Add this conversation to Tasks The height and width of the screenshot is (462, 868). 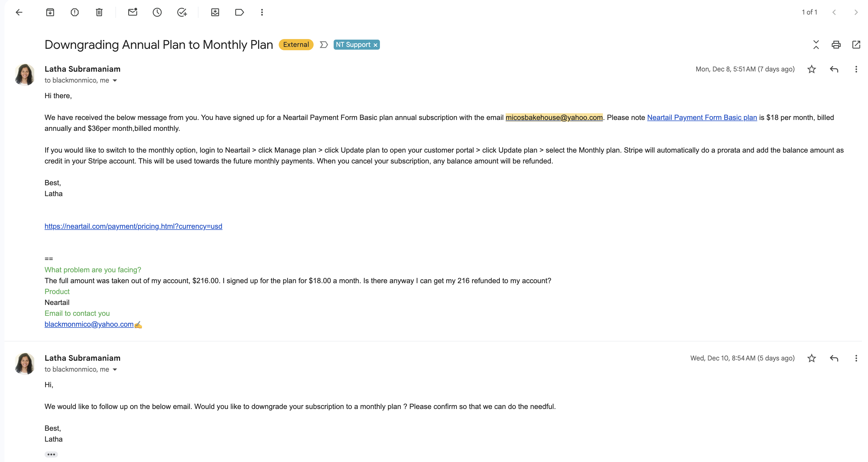click(x=182, y=13)
